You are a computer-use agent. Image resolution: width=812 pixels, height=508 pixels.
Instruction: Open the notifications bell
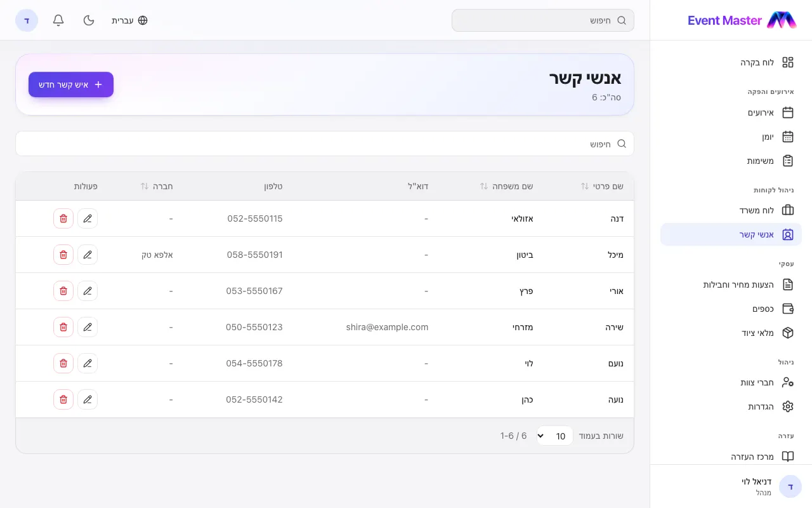[58, 20]
